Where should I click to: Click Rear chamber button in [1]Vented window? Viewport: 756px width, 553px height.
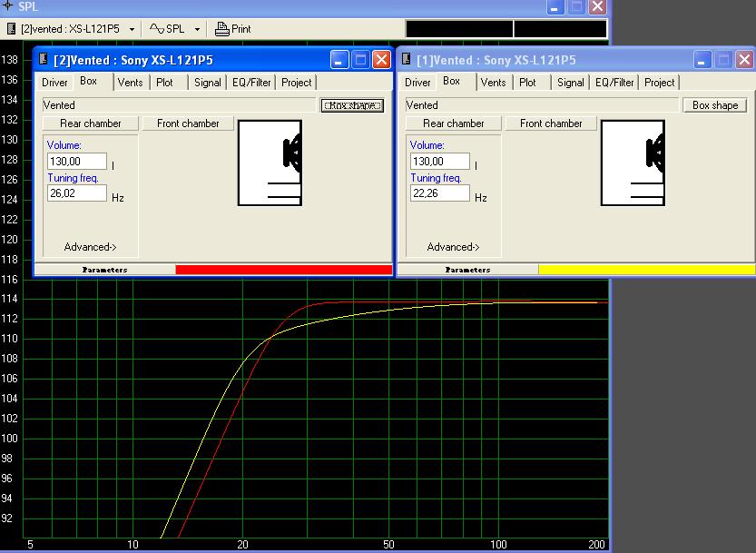coord(454,123)
